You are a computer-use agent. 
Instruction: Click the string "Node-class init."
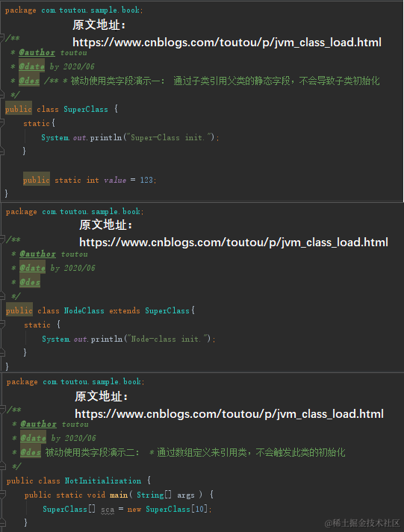[x=167, y=339]
